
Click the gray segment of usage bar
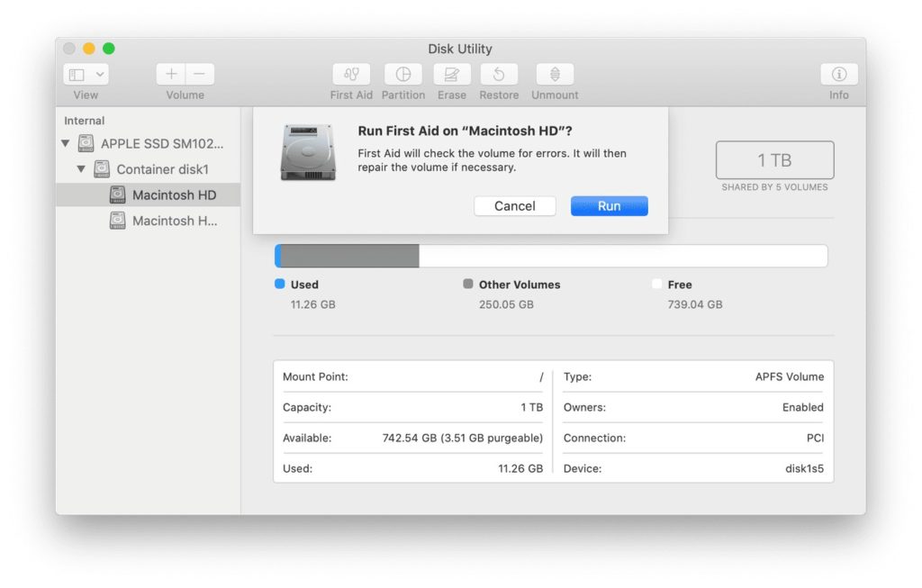point(350,257)
